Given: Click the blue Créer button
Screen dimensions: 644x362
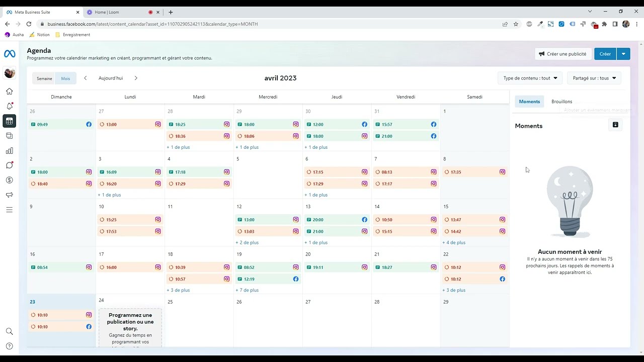Looking at the screenshot, I should pyautogui.click(x=605, y=54).
